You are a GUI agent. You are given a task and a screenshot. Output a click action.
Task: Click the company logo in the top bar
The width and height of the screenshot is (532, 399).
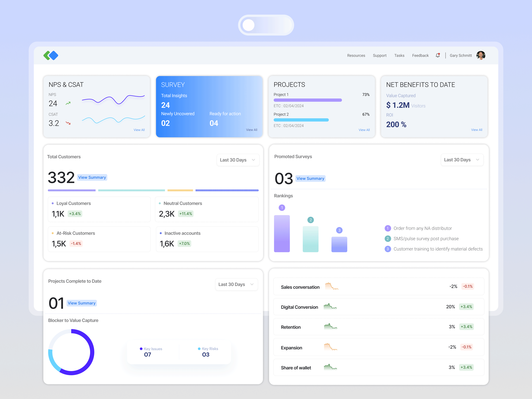[51, 55]
